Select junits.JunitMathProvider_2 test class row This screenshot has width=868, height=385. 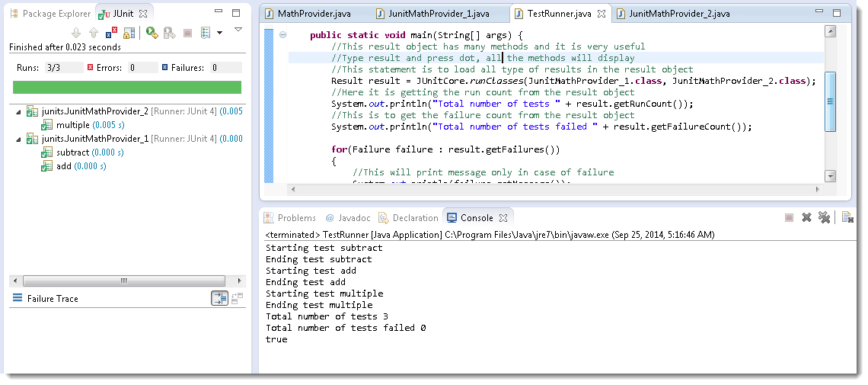[x=134, y=111]
